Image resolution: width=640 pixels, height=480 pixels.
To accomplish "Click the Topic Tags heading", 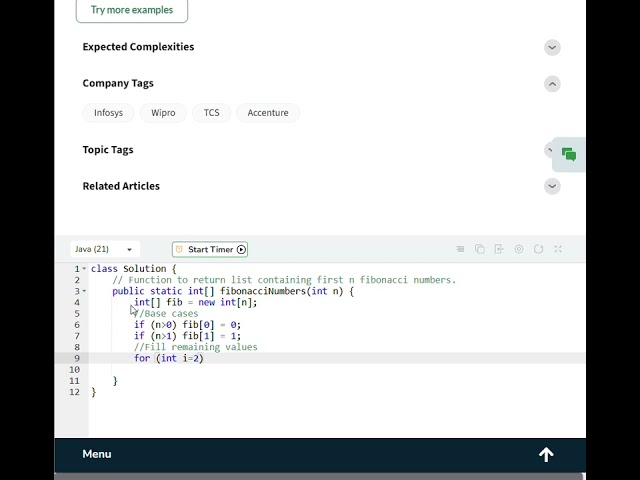I will pos(108,150).
